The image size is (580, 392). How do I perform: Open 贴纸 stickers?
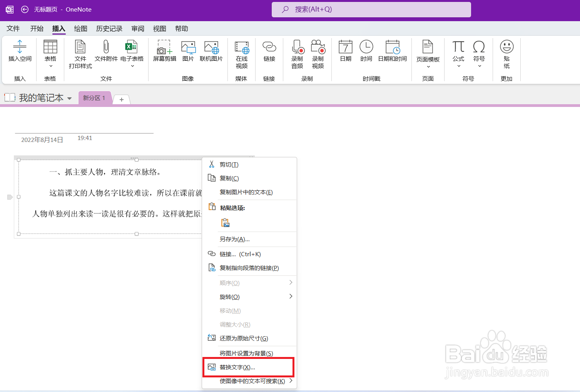pos(506,54)
